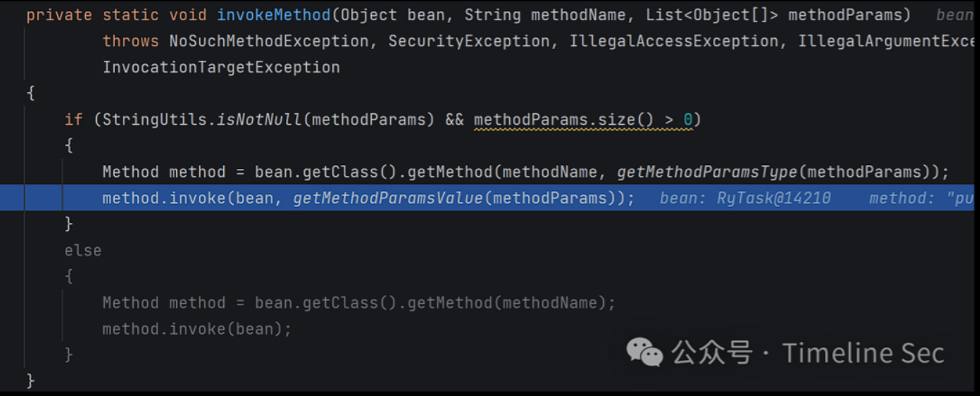Click the WeChat logo in the watermark

644,352
